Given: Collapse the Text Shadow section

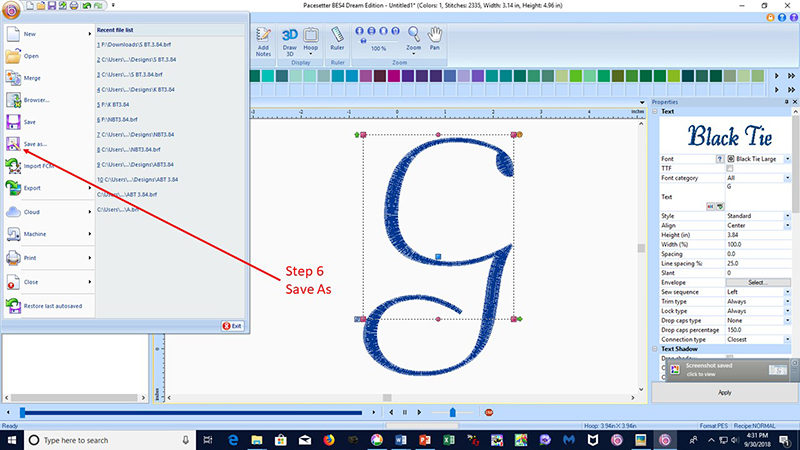Looking at the screenshot, I should pyautogui.click(x=655, y=348).
